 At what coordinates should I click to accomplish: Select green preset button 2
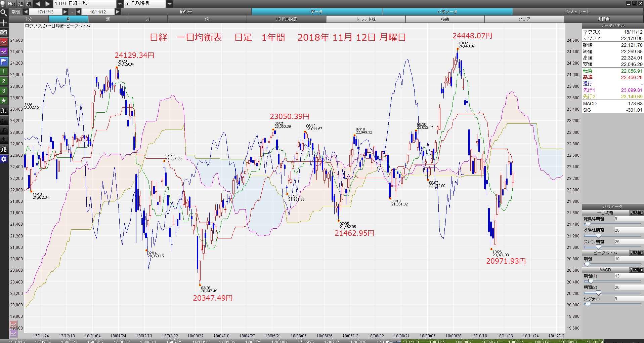click(x=4, y=81)
